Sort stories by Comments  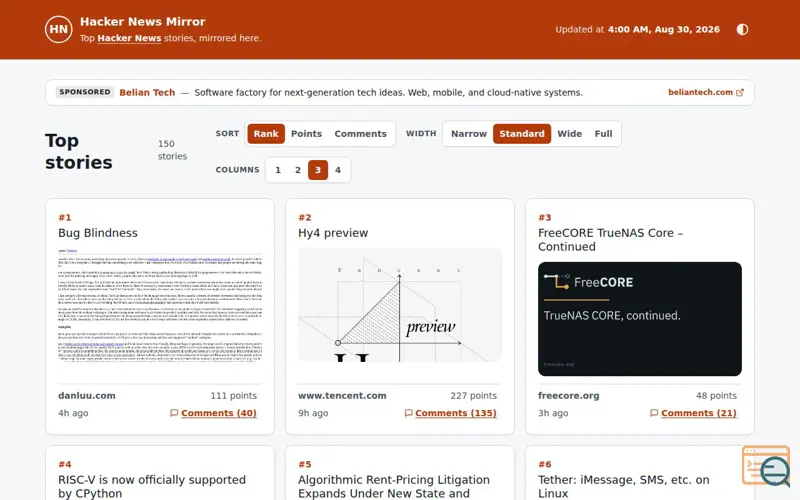click(360, 134)
